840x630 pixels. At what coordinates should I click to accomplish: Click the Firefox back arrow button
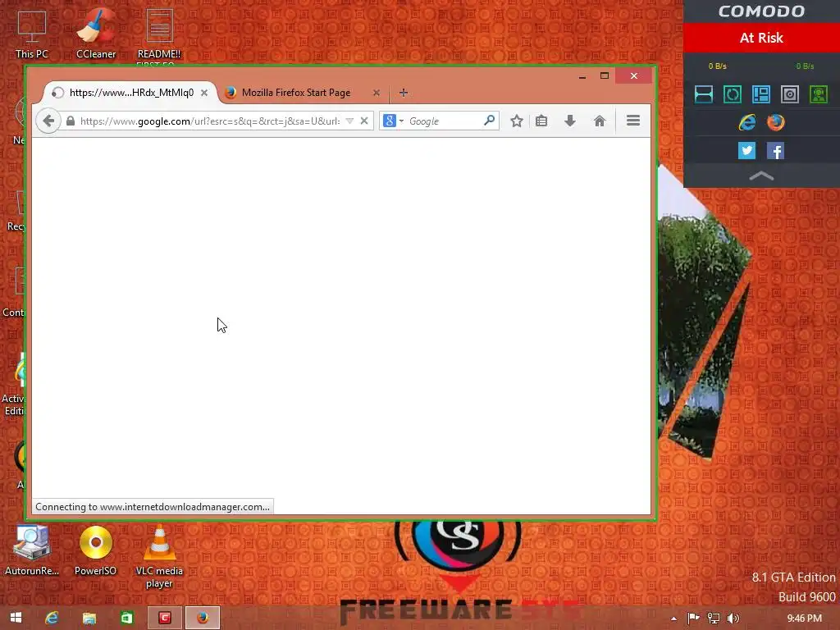48,121
